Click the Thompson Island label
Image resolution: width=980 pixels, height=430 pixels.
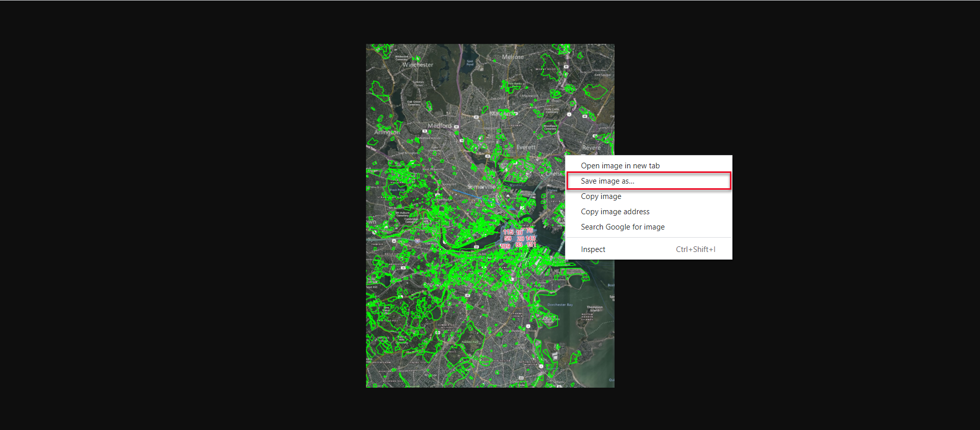pos(594,309)
